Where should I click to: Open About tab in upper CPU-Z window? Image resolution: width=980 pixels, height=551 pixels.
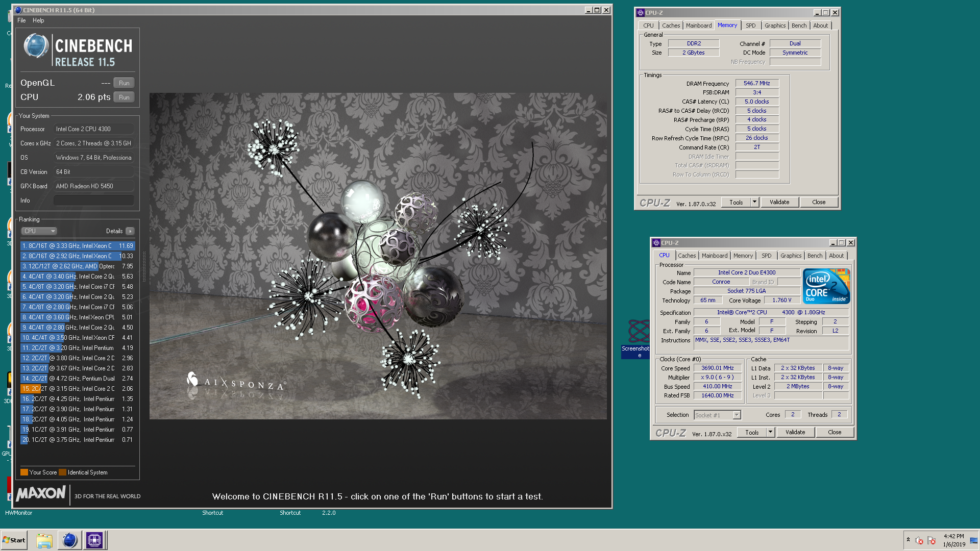click(x=820, y=26)
